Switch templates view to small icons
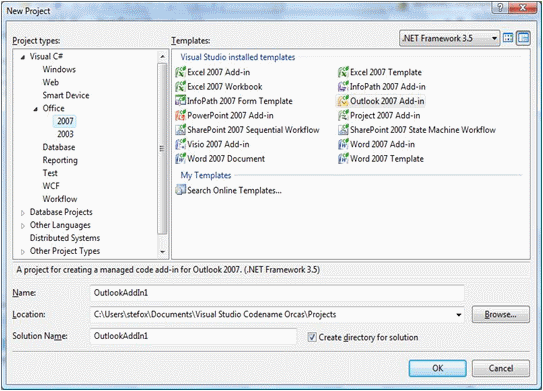Image resolution: width=543 pixels, height=391 pixels. click(x=523, y=38)
